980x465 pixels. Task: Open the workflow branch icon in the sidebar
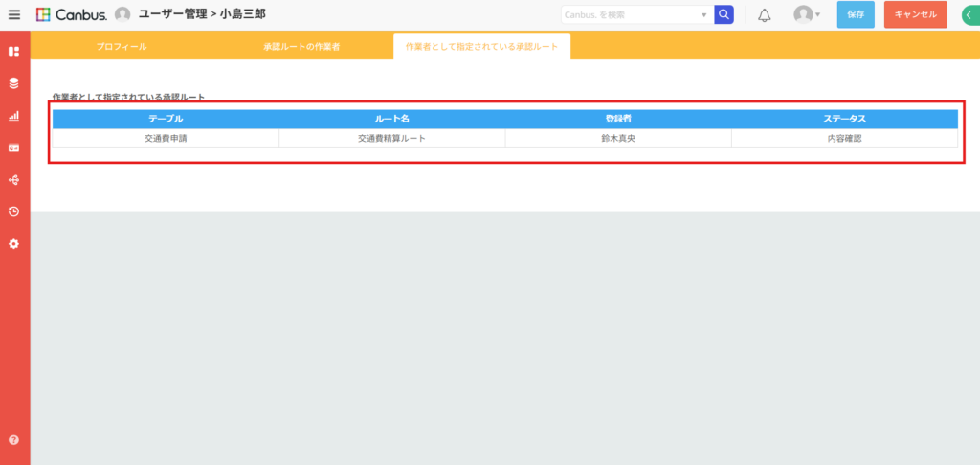pyautogui.click(x=13, y=180)
